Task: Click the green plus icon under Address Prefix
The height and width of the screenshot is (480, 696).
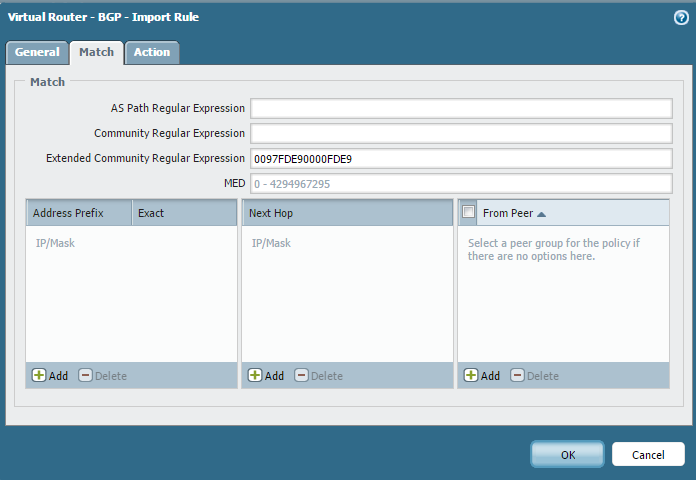Action: pyautogui.click(x=39, y=375)
